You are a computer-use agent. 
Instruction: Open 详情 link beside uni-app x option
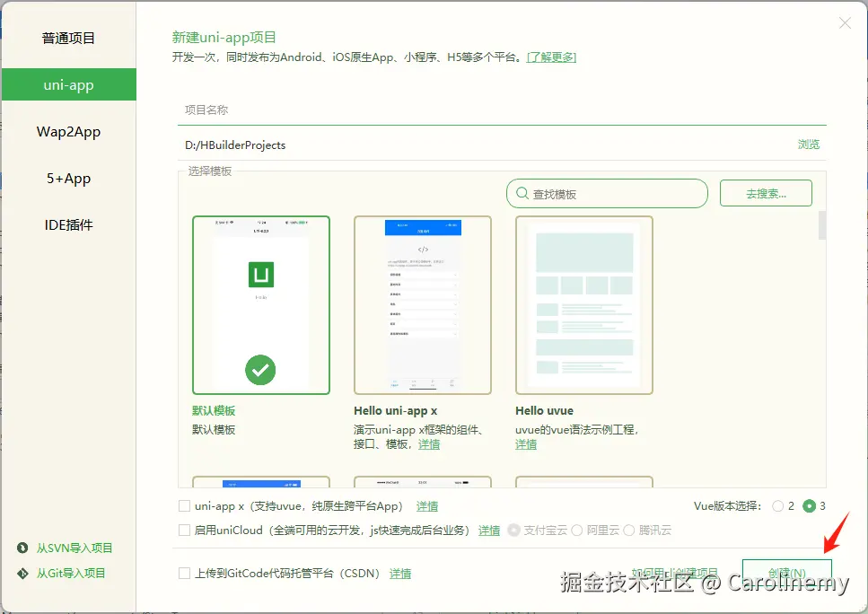(x=426, y=506)
